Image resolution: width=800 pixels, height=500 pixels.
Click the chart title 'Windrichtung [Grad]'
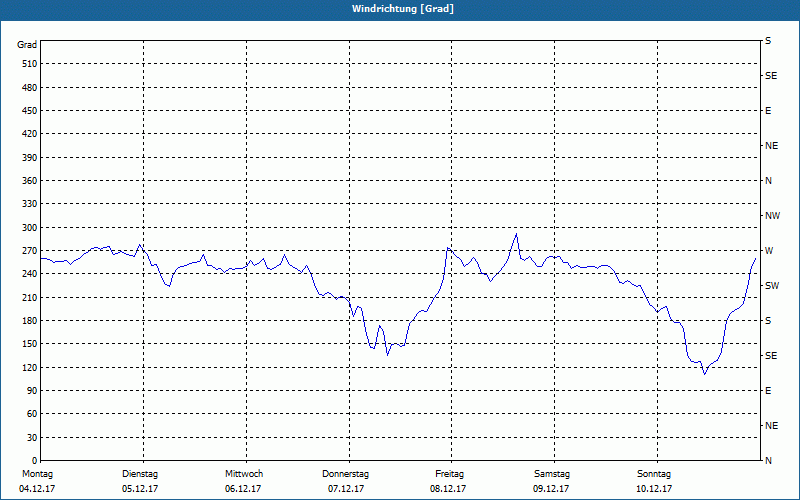point(403,9)
